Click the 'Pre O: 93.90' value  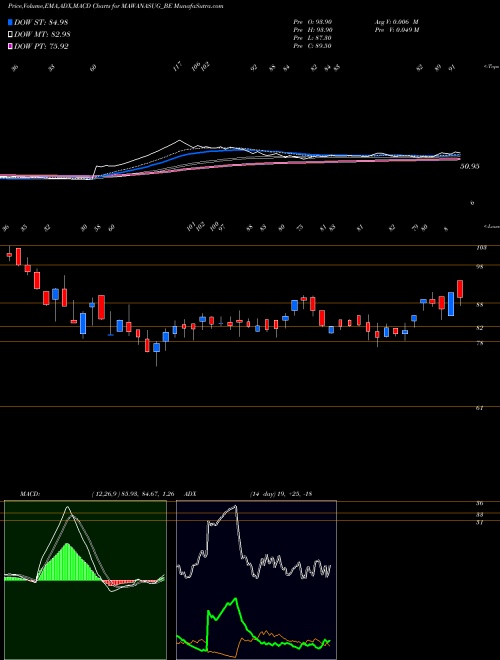tap(313, 21)
